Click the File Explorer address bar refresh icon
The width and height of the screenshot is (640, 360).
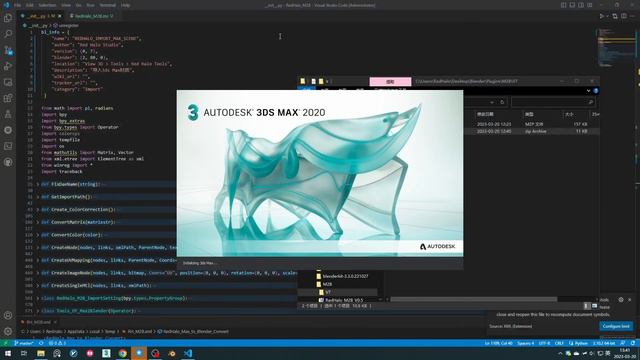502,102
